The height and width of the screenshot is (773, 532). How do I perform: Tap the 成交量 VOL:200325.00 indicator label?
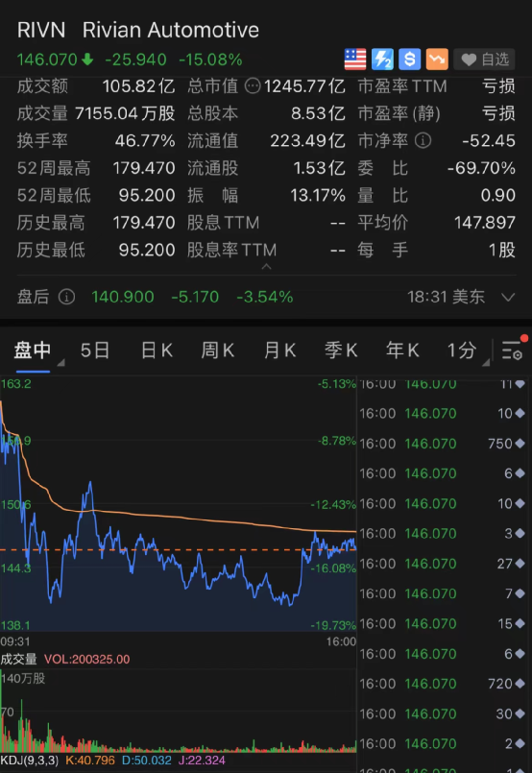tap(65, 659)
